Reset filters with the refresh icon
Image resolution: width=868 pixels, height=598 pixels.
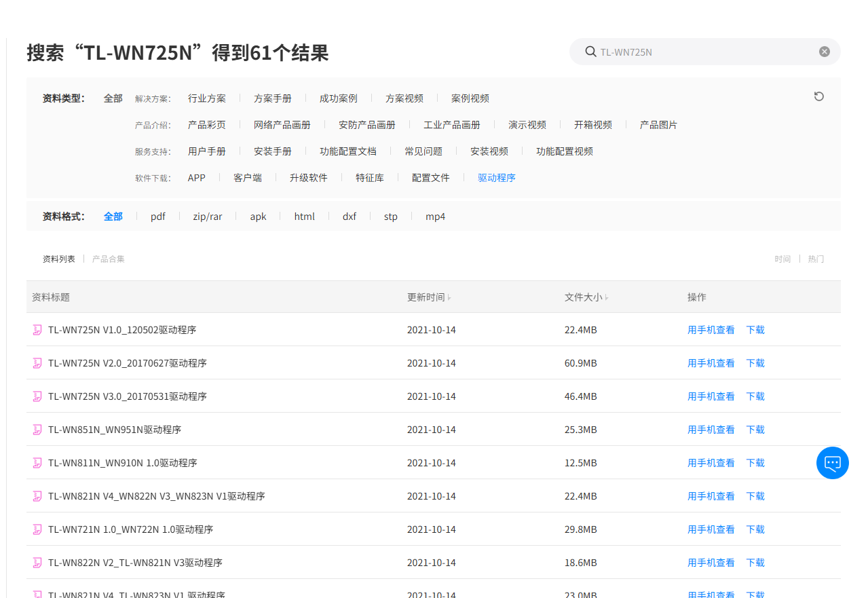[819, 96]
